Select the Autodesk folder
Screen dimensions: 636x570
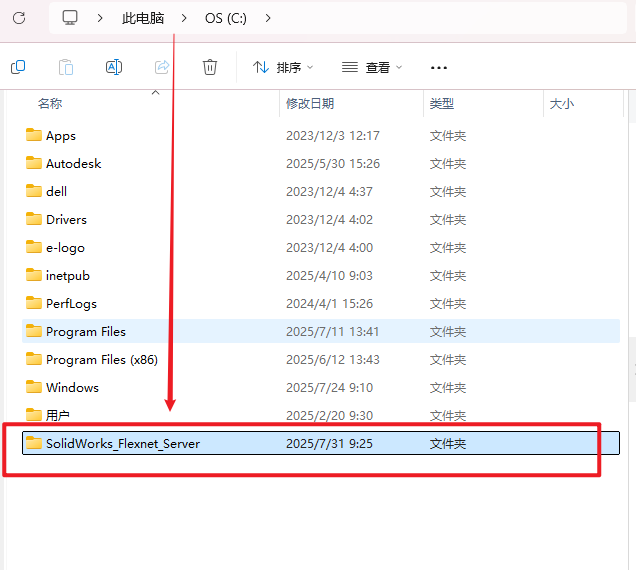[320, 163]
